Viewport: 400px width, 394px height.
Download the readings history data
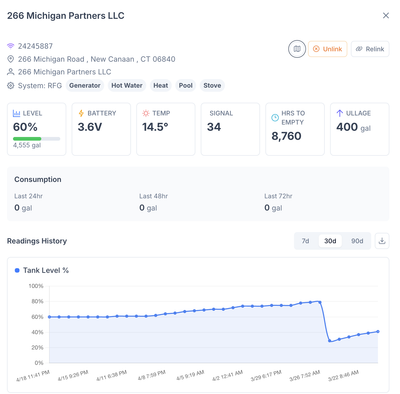pos(382,241)
